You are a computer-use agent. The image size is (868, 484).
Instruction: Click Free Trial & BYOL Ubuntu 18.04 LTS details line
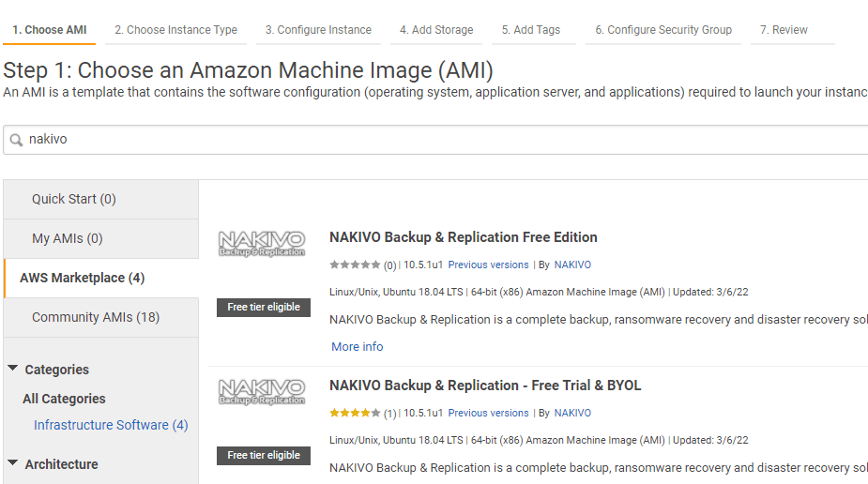pos(539,440)
